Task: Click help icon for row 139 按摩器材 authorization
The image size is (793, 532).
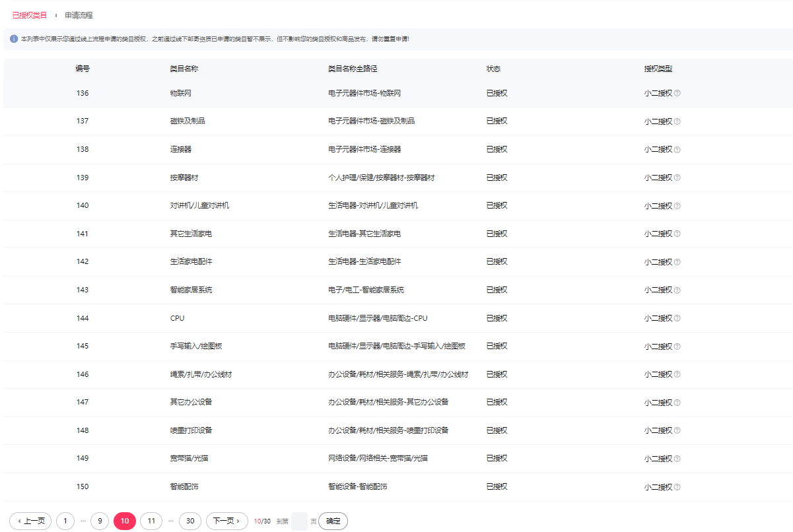Action: (x=677, y=178)
